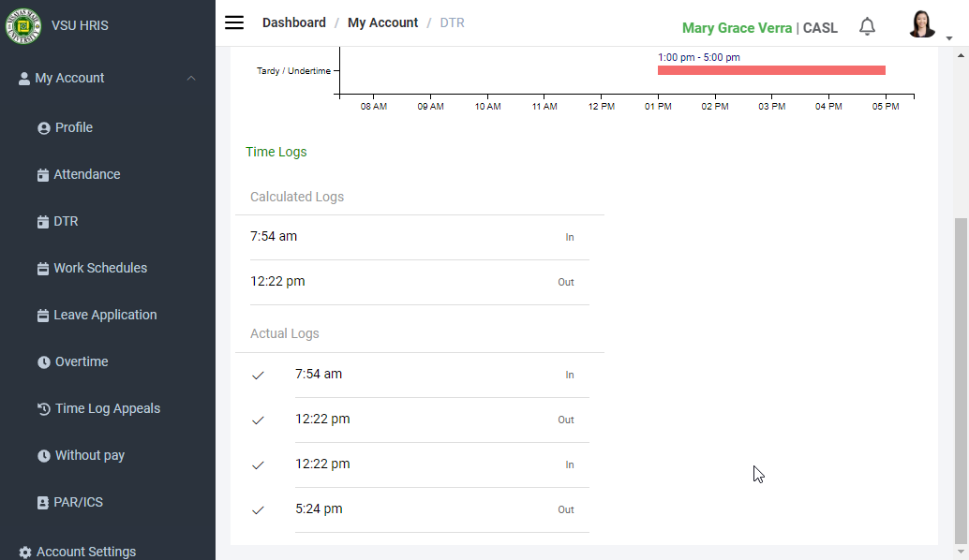Click the red 1:00 pm - 5:00 pm bar

point(770,70)
